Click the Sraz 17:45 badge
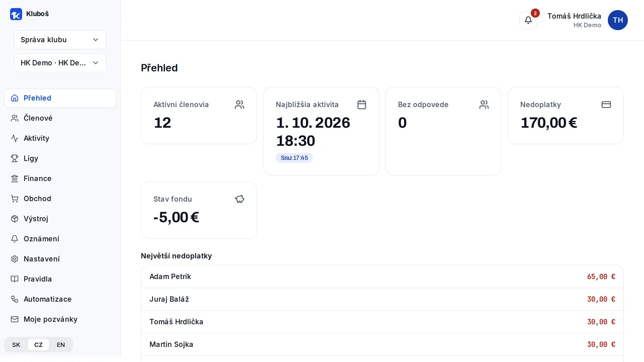The width and height of the screenshot is (644, 362). coord(294,158)
